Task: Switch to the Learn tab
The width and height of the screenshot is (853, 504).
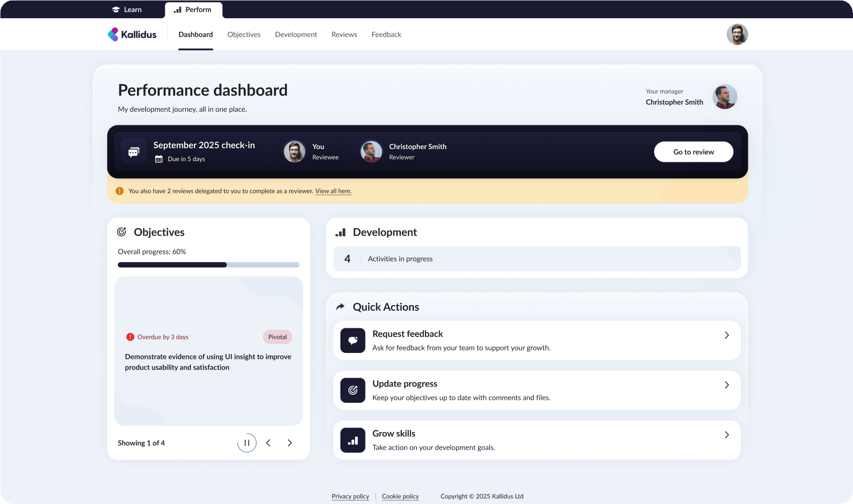Action: [127, 10]
